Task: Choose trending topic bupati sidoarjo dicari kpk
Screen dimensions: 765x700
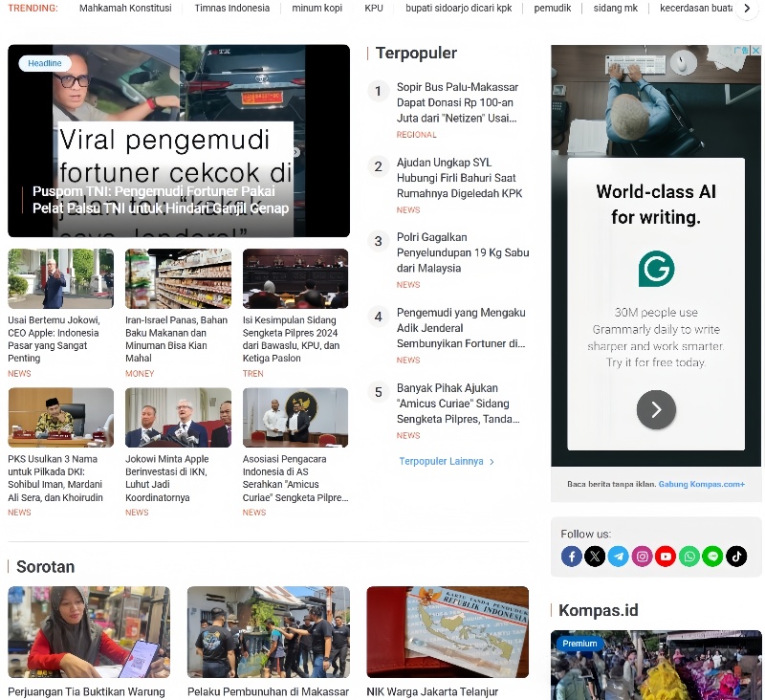Action: 458,9
